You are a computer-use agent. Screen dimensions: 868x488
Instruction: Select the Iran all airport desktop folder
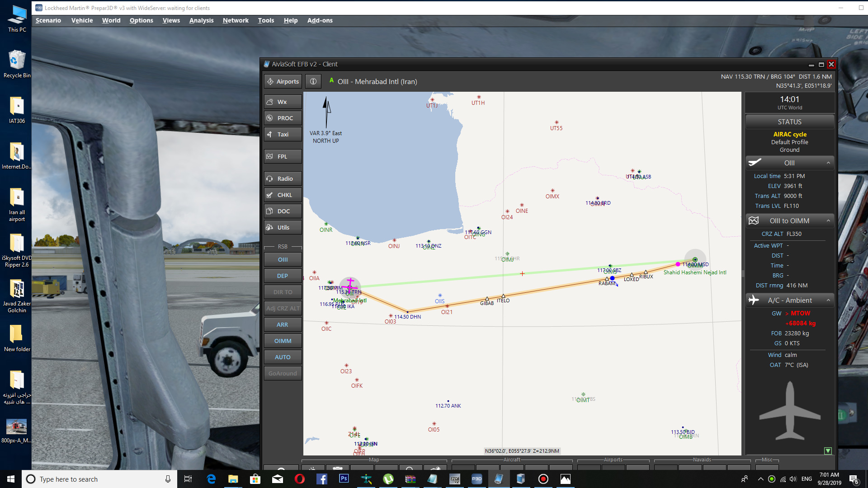click(x=17, y=204)
